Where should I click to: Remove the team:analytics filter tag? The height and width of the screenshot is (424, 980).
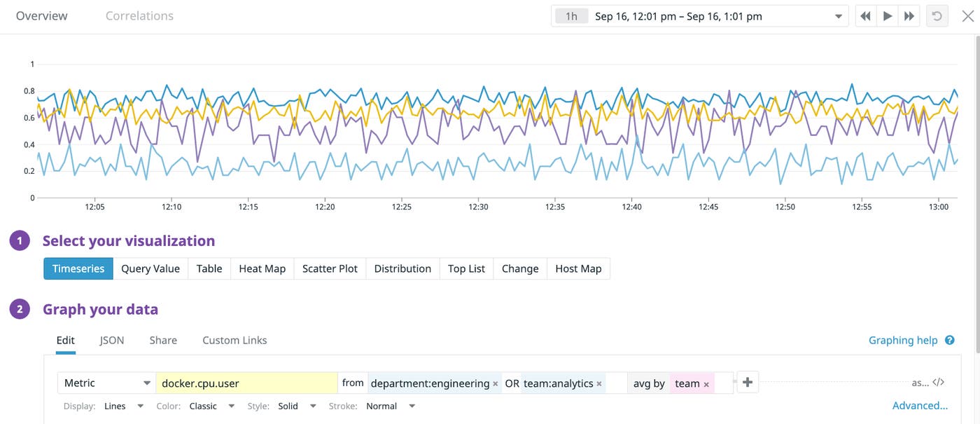tap(599, 383)
